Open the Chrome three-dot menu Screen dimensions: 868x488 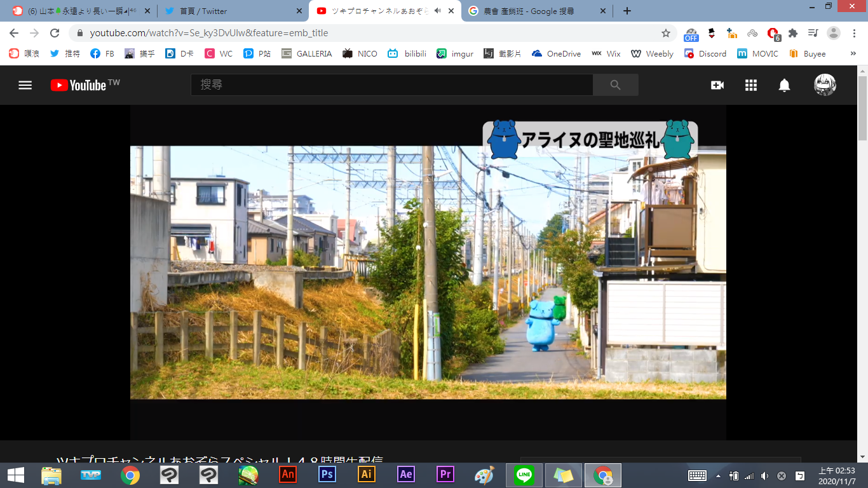click(854, 33)
